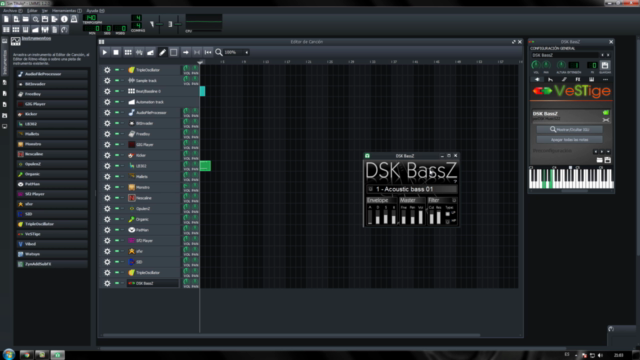640x360 pixels.
Task: Show the Song Editor window icon
Action: 6,29
